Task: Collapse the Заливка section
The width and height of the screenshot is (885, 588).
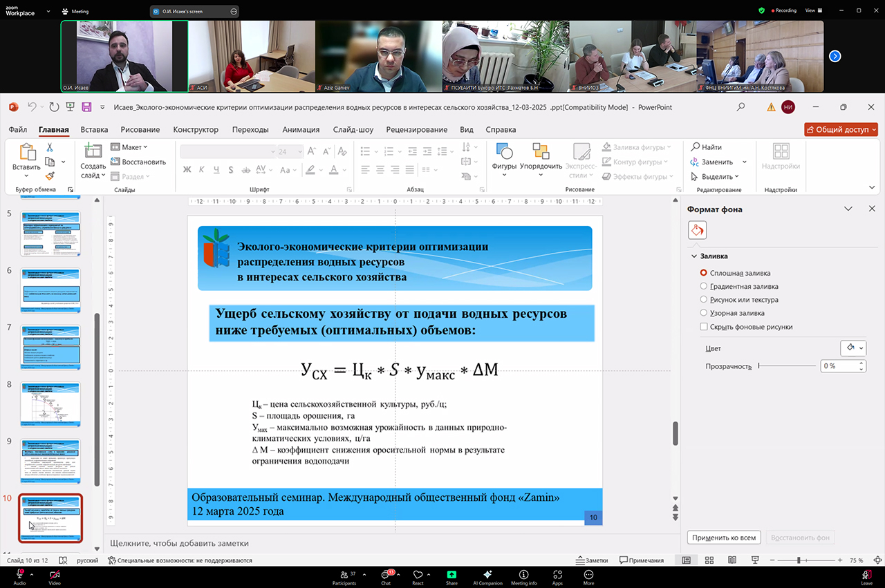Action: pos(694,256)
